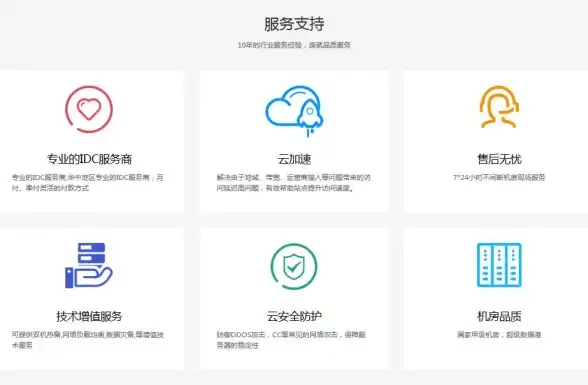Image resolution: width=588 pixels, height=385 pixels.
Task: Select the 云安全防护 heading
Action: pos(294,316)
